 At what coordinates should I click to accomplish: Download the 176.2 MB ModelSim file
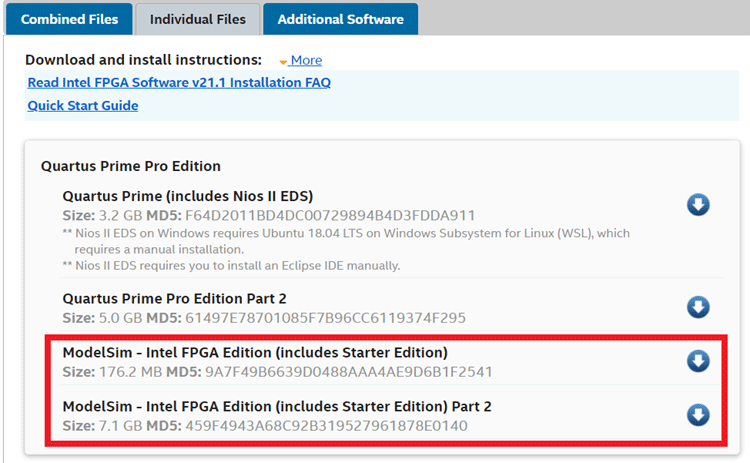pos(698,361)
